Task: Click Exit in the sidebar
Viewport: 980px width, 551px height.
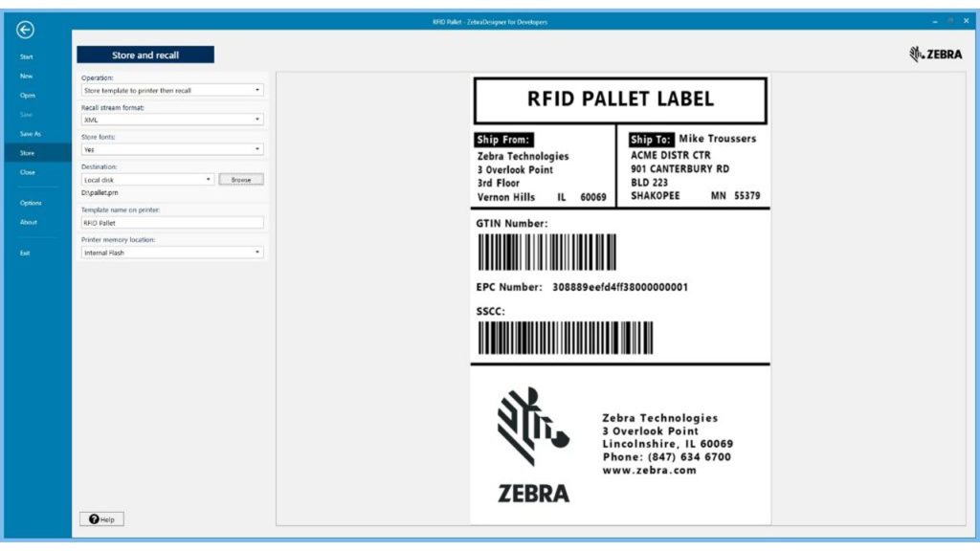Action: [x=26, y=253]
